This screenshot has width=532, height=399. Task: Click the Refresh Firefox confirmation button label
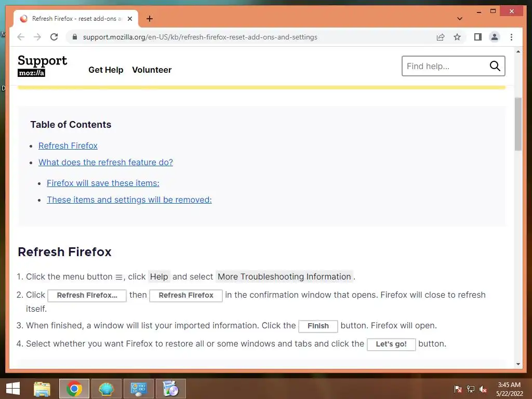[186, 295]
